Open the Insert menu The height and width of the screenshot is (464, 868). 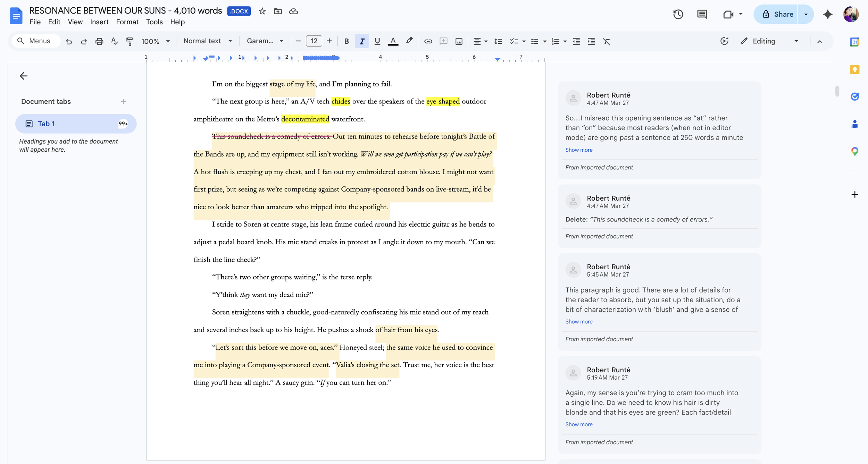pos(99,22)
